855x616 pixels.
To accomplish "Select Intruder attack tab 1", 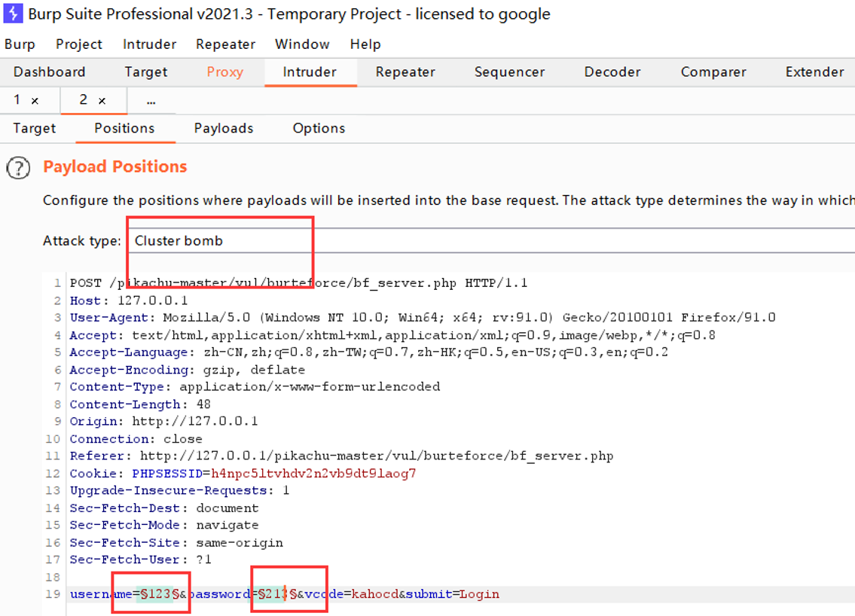I will [17, 99].
